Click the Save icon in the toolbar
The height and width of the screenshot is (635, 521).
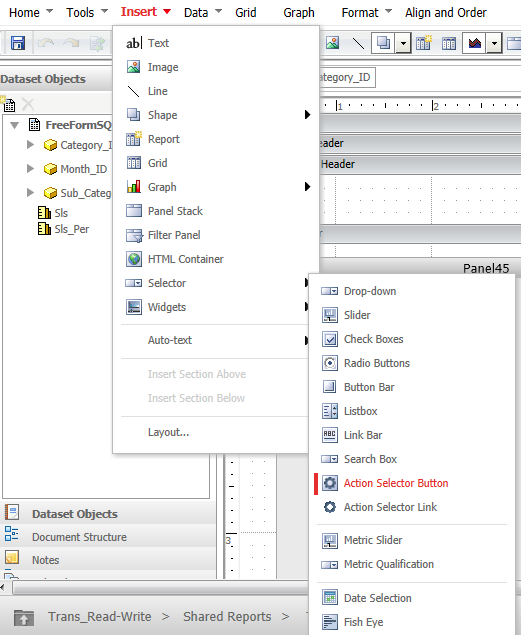pyautogui.click(x=18, y=43)
